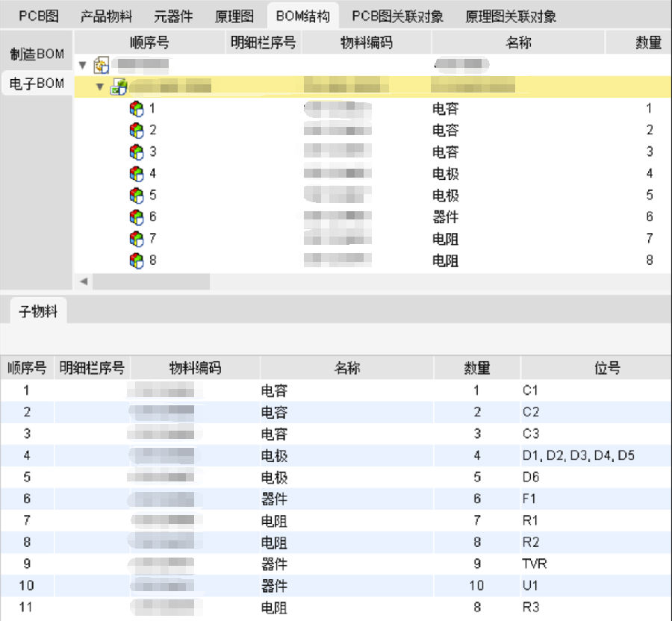Click the 物料编码 header in the 子物料 table
The width and height of the screenshot is (672, 621).
(195, 368)
